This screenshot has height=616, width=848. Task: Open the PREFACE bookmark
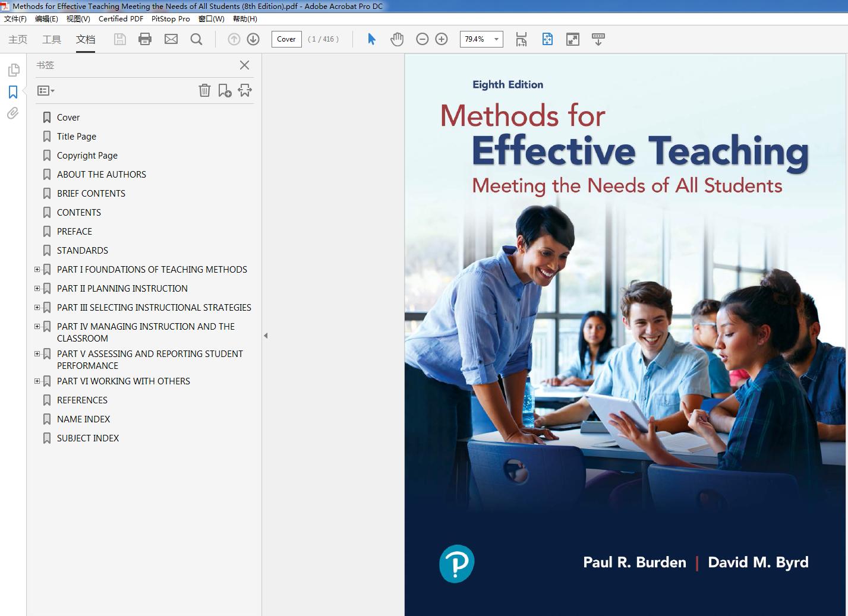click(75, 232)
